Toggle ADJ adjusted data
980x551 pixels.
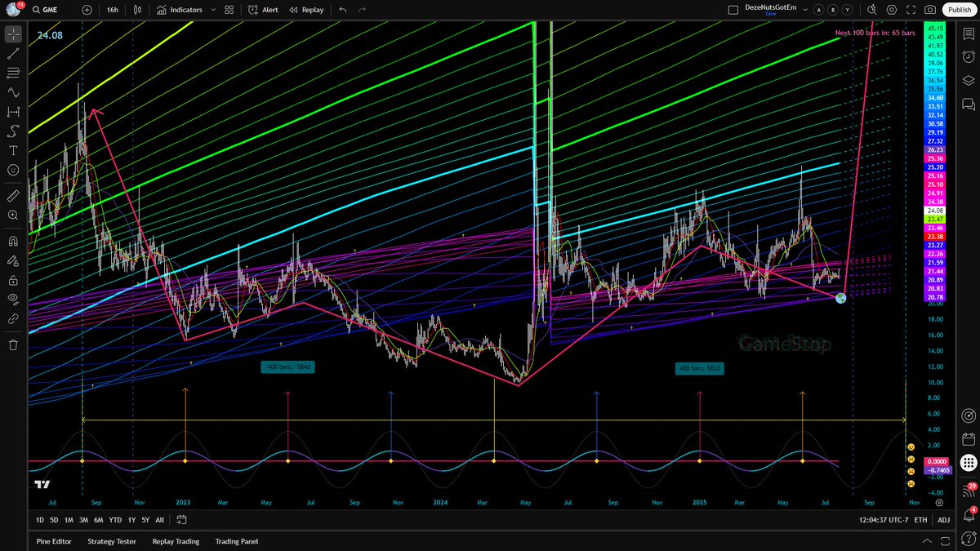click(x=943, y=520)
